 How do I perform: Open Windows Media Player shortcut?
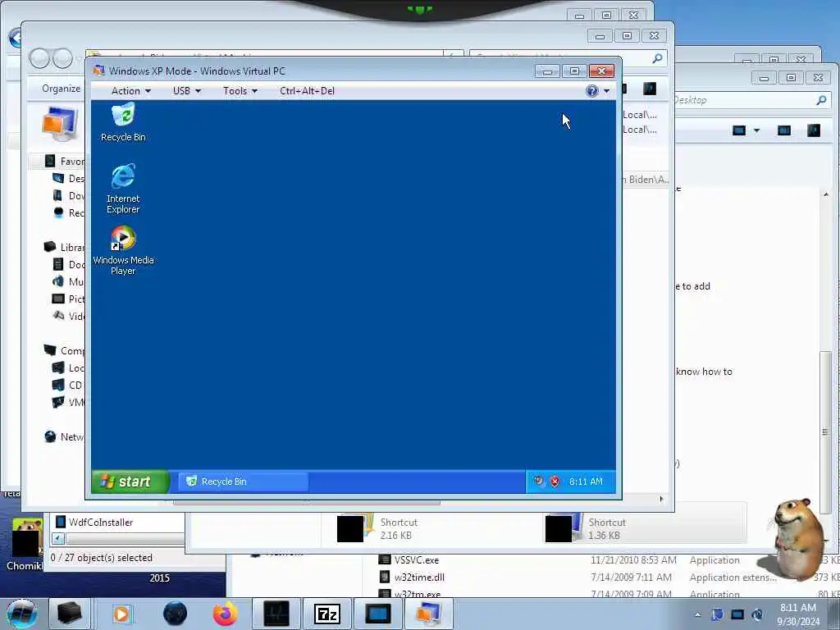pos(123,249)
